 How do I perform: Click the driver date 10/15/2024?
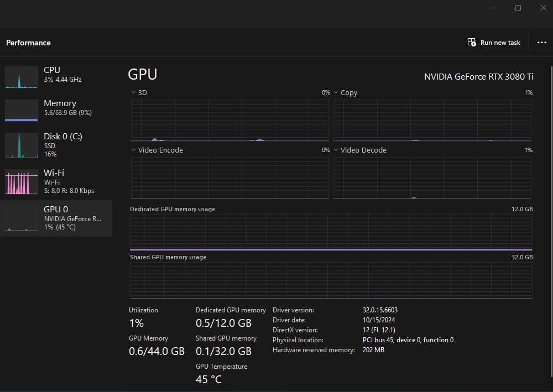click(379, 320)
